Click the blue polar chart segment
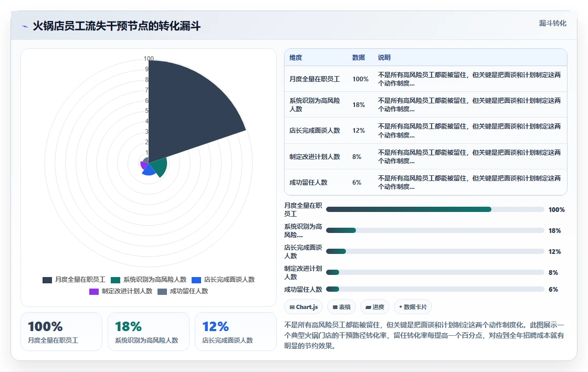The image size is (588, 372). pos(149,169)
